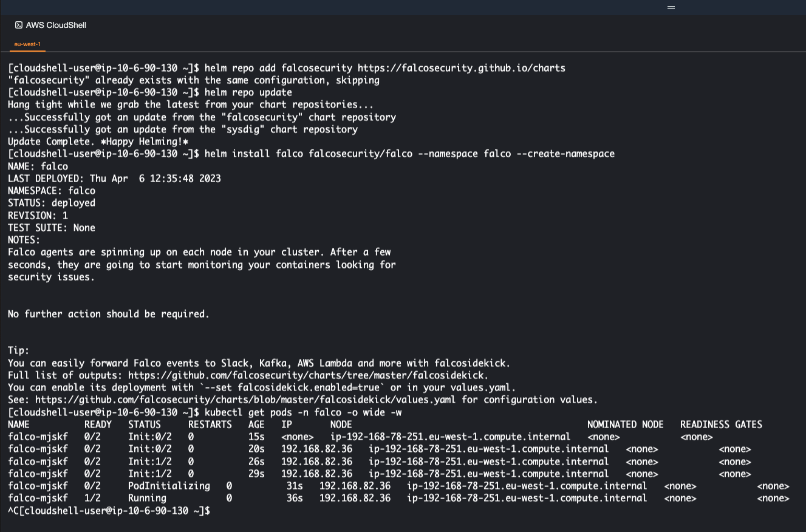The image size is (806, 532).
Task: Open the hamburger menu at top right
Action: (671, 7)
